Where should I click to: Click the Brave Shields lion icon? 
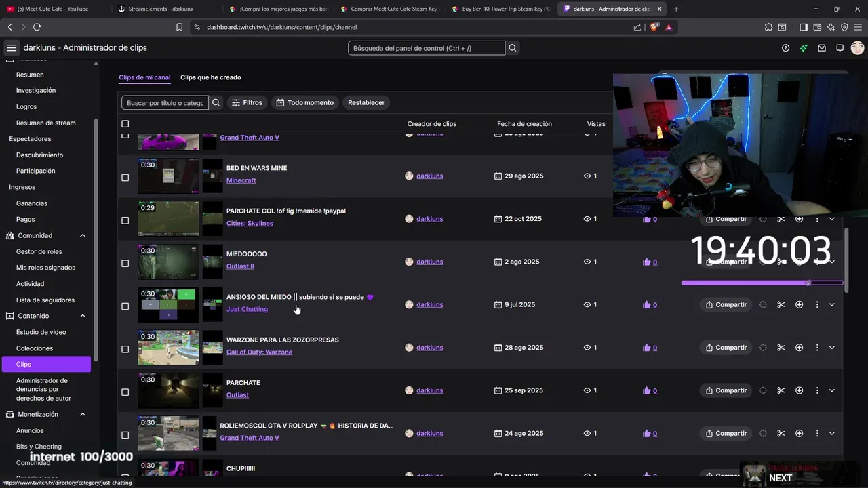coord(654,27)
